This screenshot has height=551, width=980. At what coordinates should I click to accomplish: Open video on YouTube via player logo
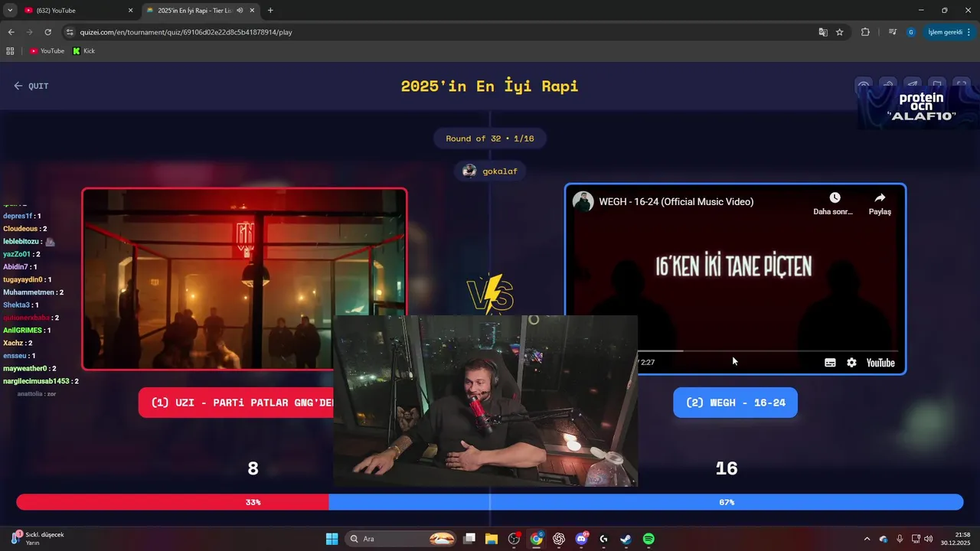click(x=880, y=363)
